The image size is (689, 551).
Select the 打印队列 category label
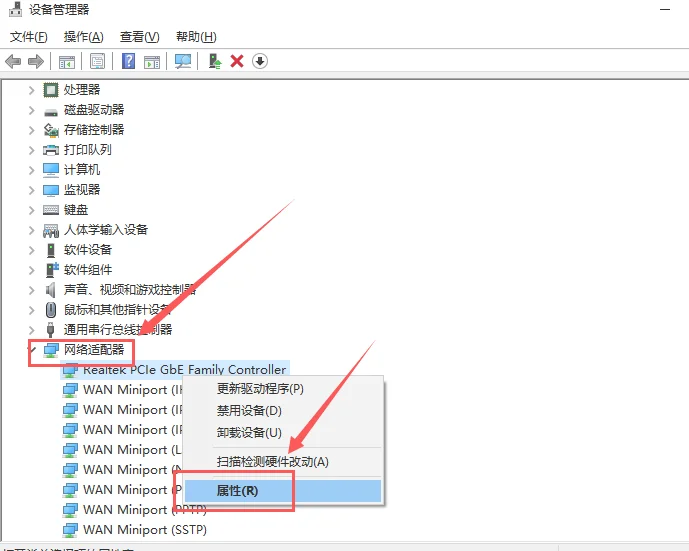click(x=87, y=150)
